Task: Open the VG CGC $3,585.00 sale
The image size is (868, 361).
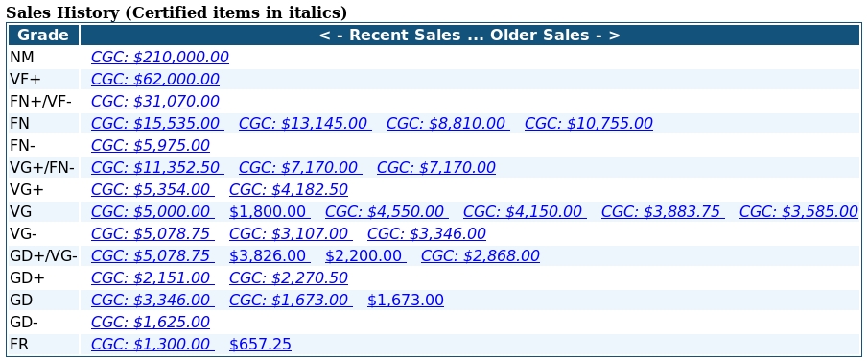Action: click(798, 212)
